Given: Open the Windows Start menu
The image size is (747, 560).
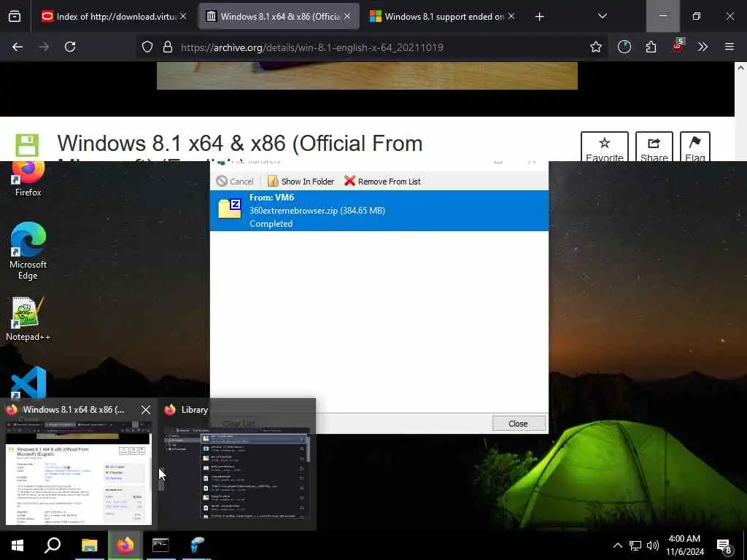Looking at the screenshot, I should click(x=18, y=545).
